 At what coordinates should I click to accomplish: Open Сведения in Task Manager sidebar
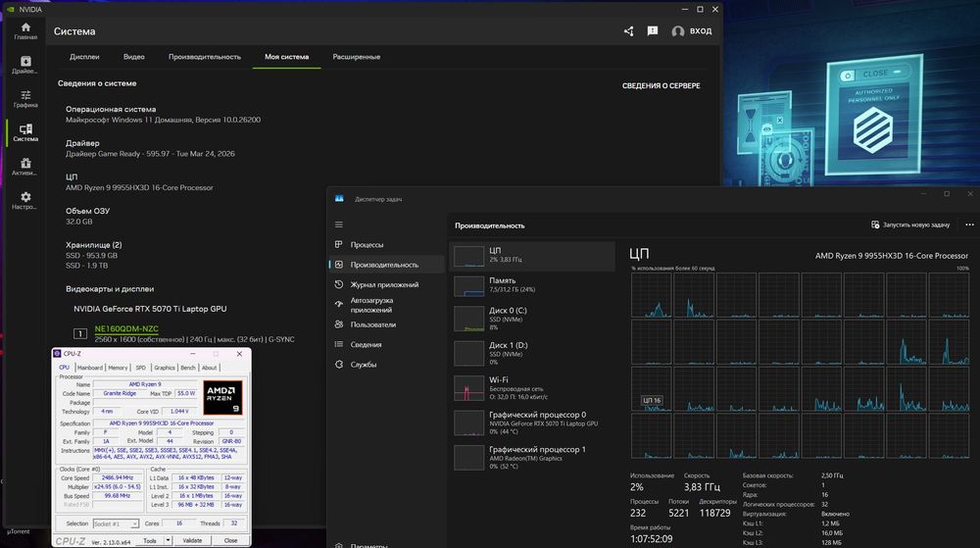coord(386,345)
